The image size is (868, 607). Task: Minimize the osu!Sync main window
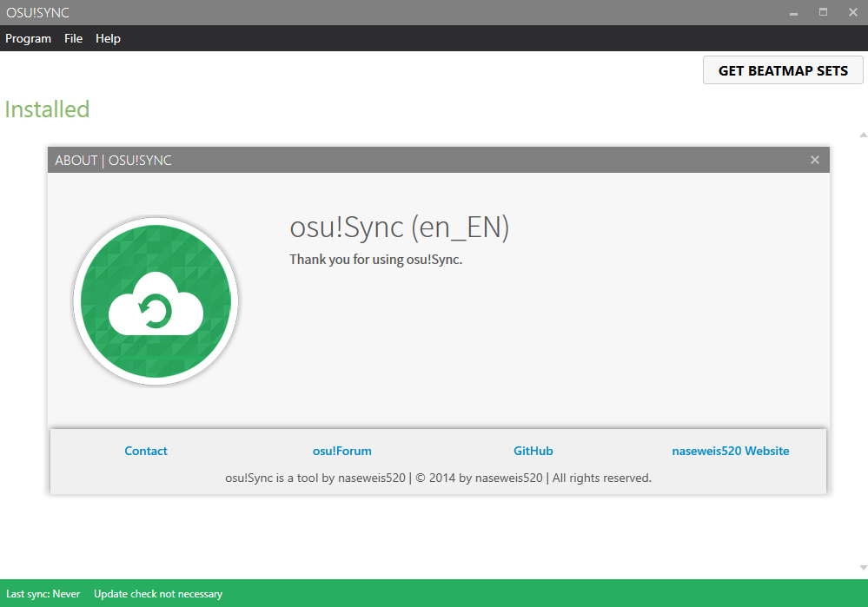point(794,13)
